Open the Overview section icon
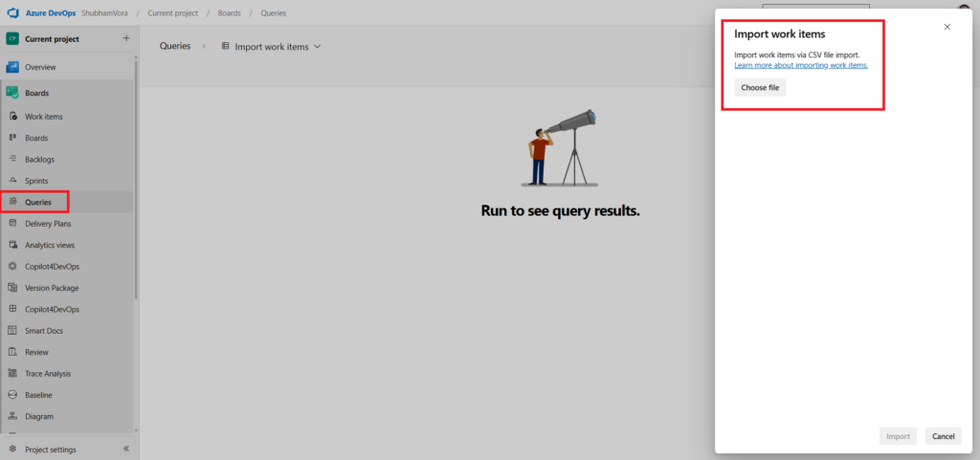The image size is (980, 460). pos(12,67)
